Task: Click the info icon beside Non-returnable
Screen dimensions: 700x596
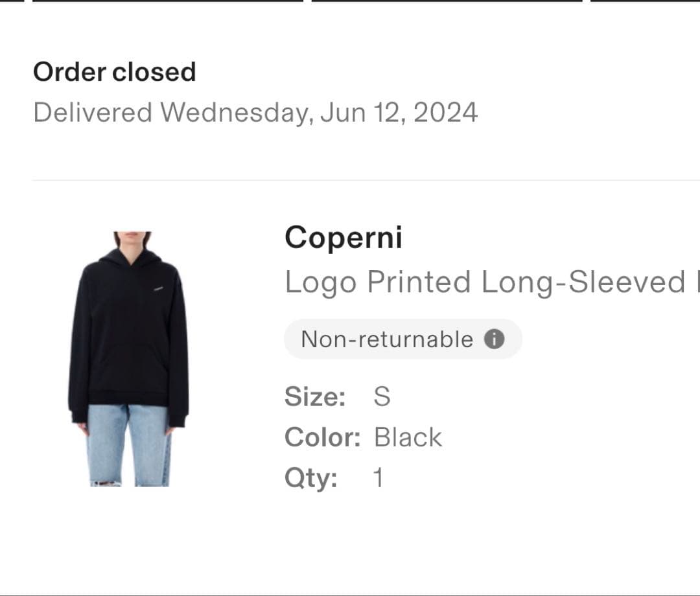Action: [x=494, y=339]
